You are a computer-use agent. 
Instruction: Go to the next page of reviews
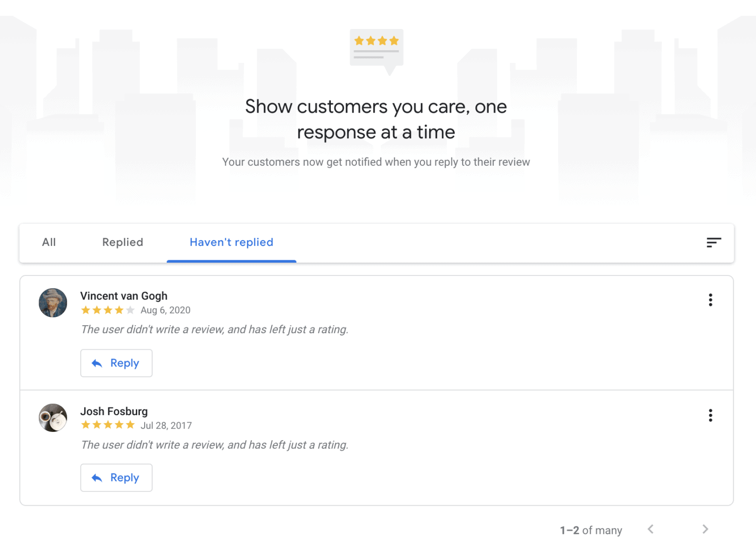coord(705,529)
